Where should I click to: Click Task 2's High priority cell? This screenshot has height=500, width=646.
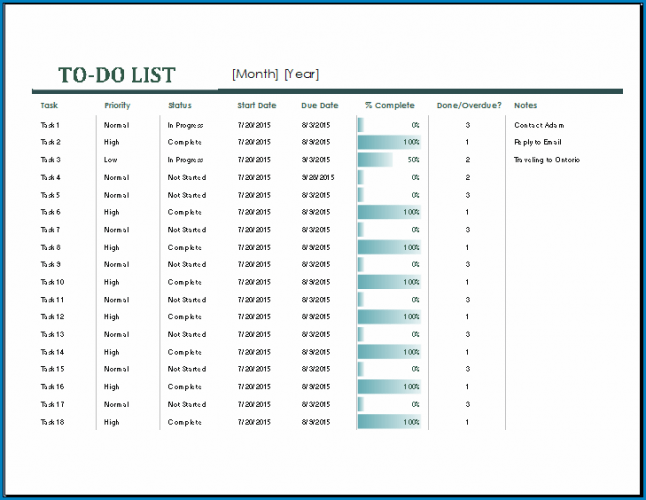coord(111,142)
